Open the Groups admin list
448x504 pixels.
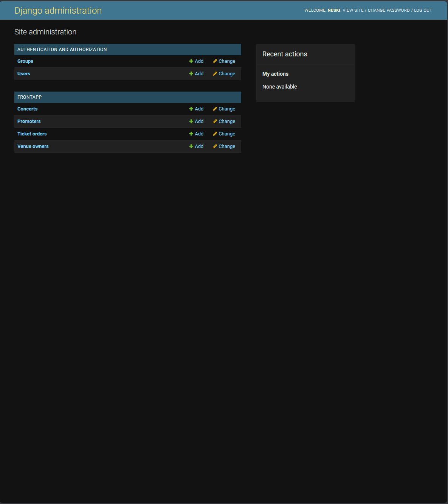pyautogui.click(x=25, y=61)
